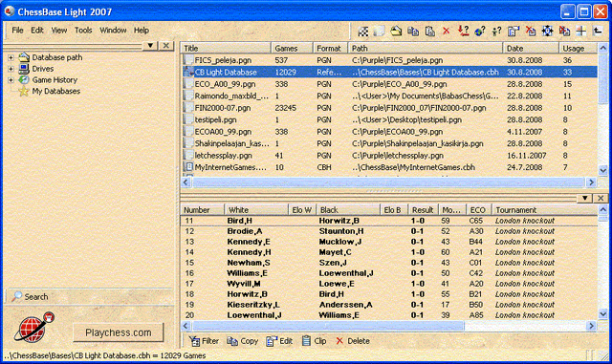Screen dimensions: 612x364
Task: Open the game list pane dropdown arrow
Action: point(584,198)
